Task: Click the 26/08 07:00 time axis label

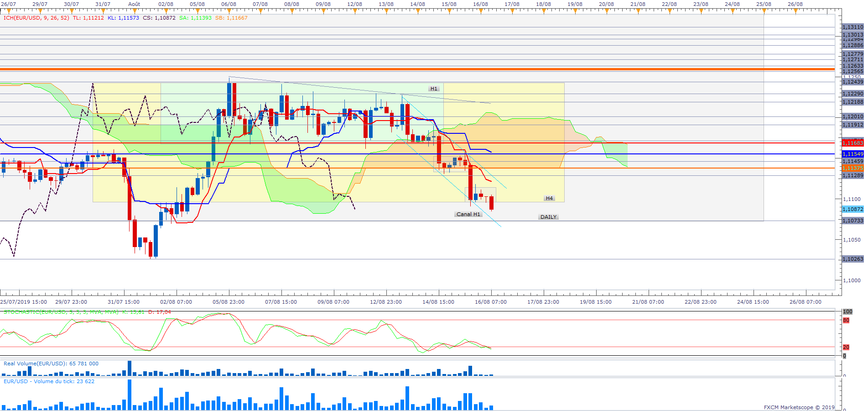Action: pyautogui.click(x=806, y=302)
